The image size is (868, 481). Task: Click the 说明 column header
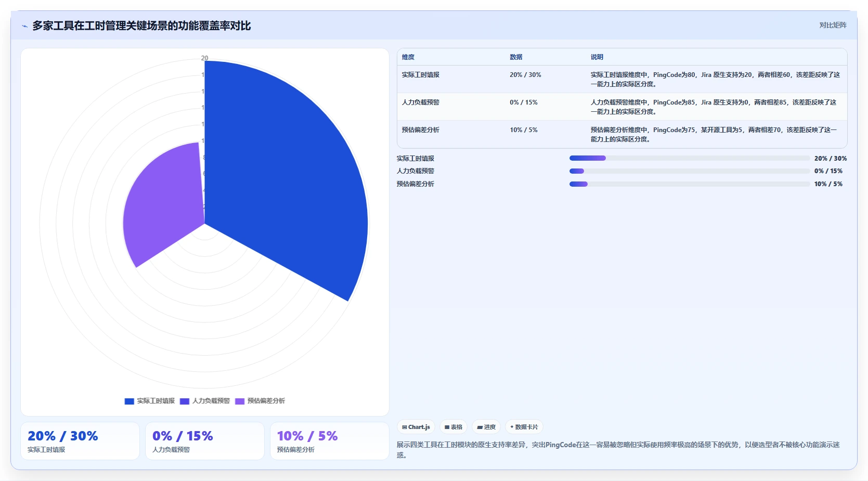597,57
